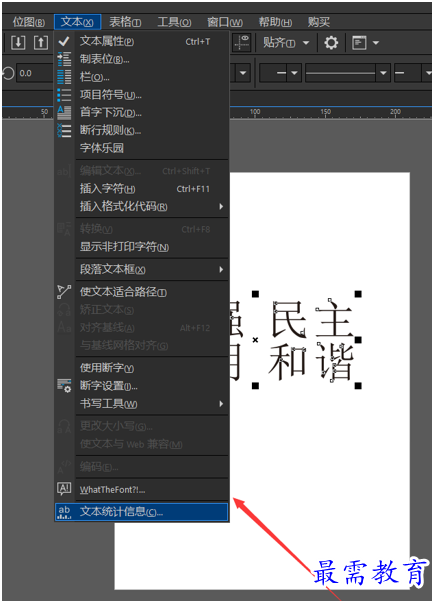Viewport: 435px width, 604px height.
Task: Toggle 使用断字 hyphenation option
Action: (x=142, y=368)
